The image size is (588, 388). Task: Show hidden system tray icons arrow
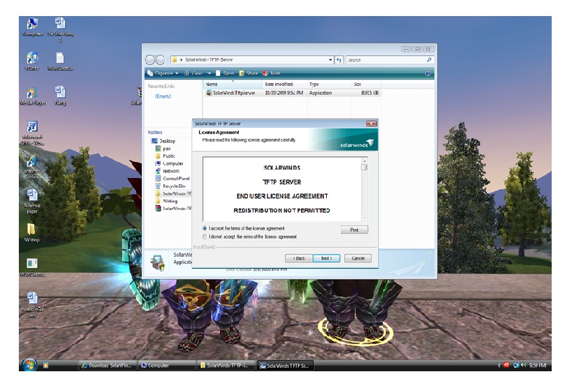tap(499, 365)
